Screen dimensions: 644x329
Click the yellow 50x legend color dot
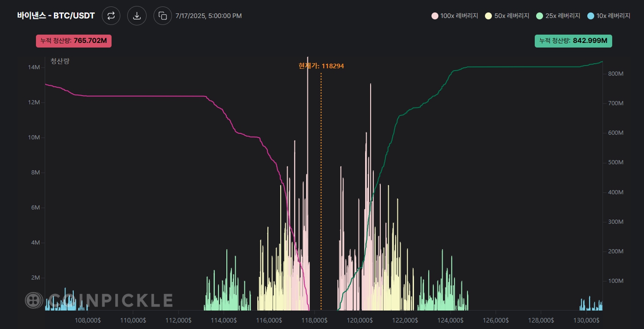[x=489, y=16]
